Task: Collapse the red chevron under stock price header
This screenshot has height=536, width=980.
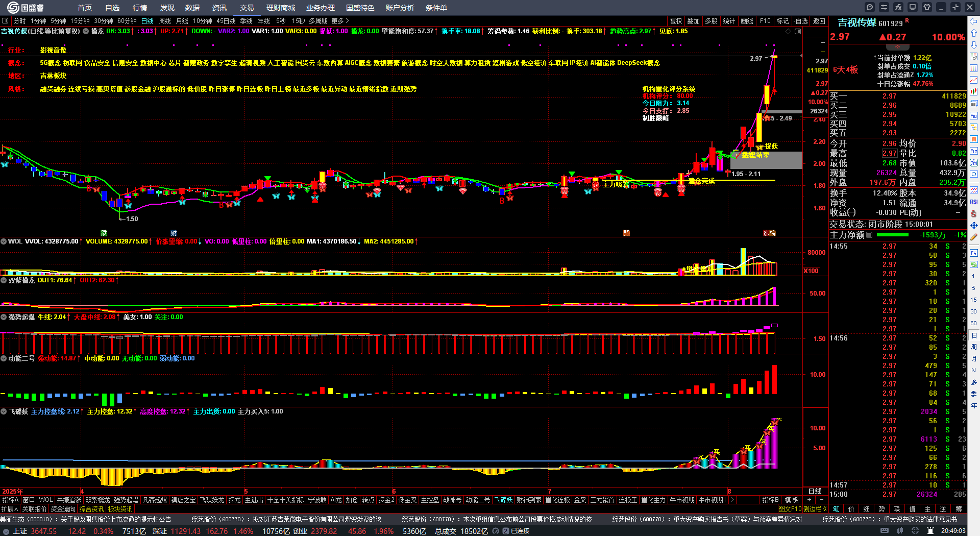Action: pos(897,47)
